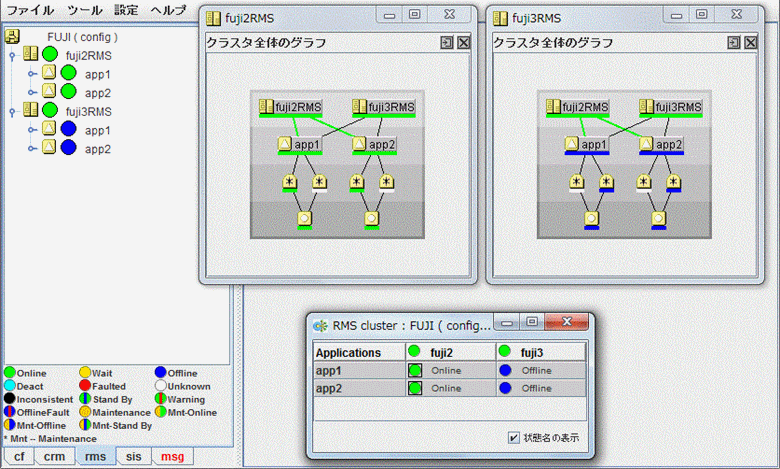
Task: Click the green status circle of fuji3RMS
Action: click(x=50, y=110)
